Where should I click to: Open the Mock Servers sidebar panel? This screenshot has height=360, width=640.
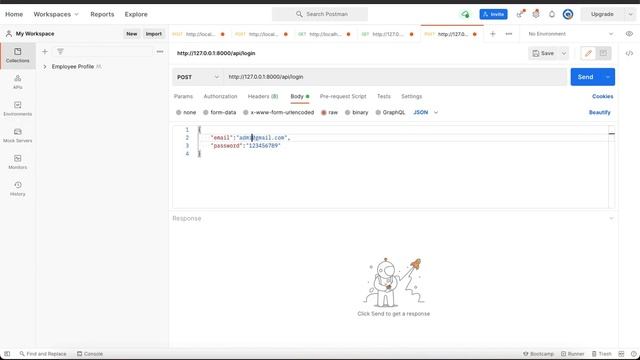[18, 136]
